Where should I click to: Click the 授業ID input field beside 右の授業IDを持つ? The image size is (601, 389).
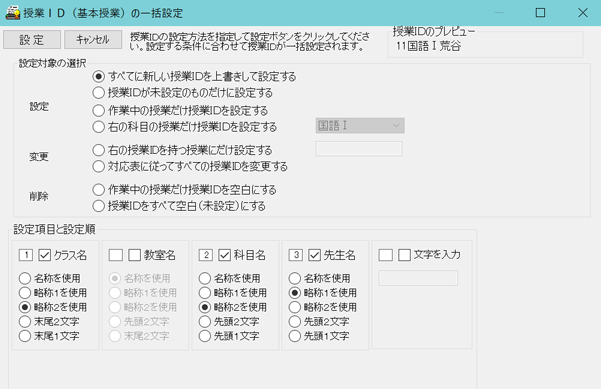(x=359, y=149)
